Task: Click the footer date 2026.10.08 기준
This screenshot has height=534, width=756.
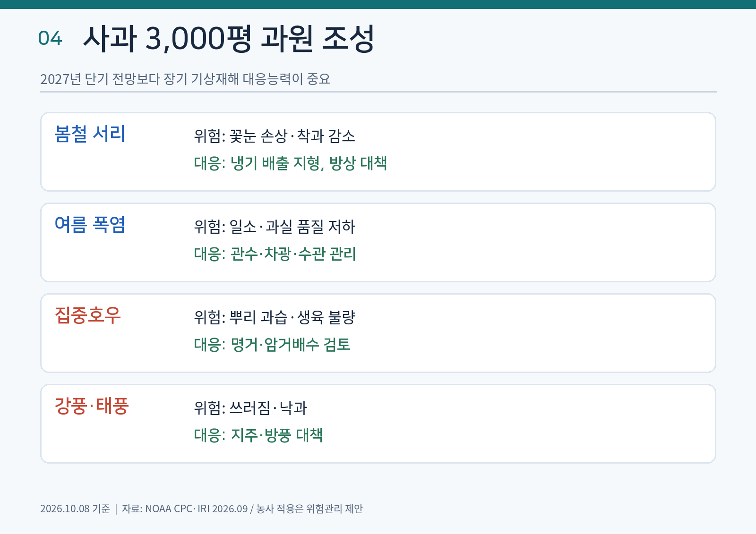Action: 75,509
